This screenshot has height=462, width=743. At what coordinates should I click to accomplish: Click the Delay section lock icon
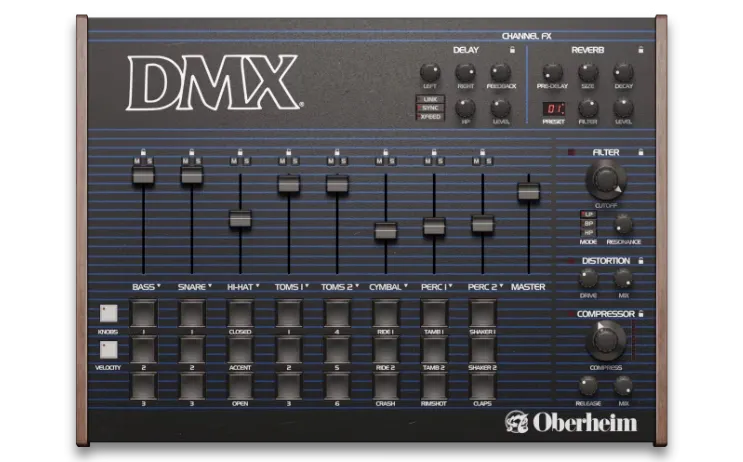coord(512,50)
